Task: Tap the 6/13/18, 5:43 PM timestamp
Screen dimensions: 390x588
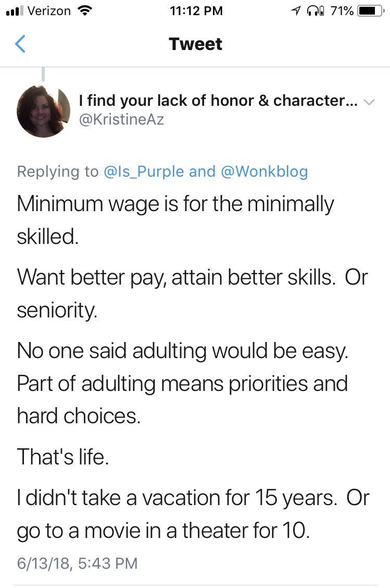Action: [x=78, y=563]
